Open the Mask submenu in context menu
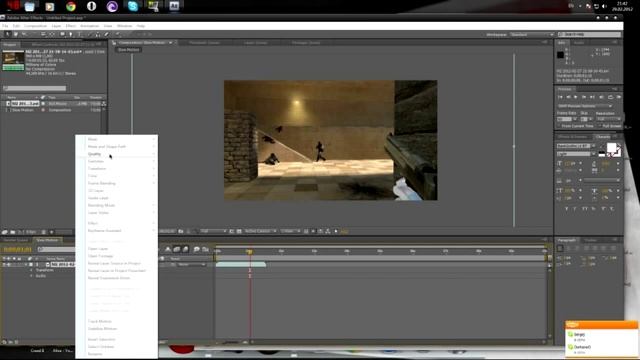The image size is (640, 360). (x=117, y=139)
